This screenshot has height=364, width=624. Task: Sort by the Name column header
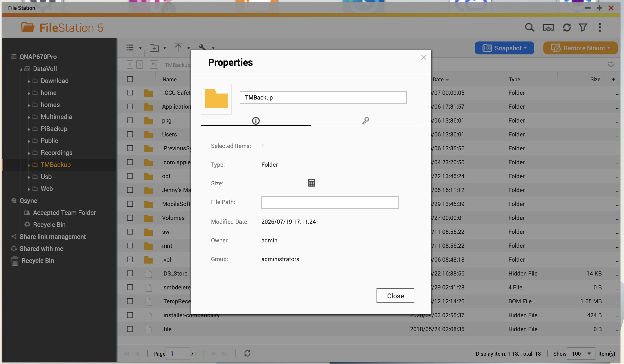tap(169, 79)
